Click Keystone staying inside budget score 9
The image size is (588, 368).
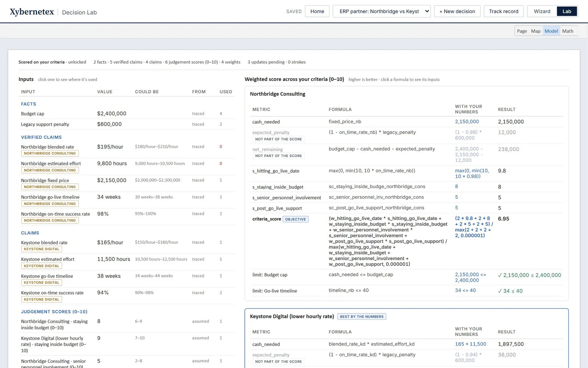coord(99,338)
